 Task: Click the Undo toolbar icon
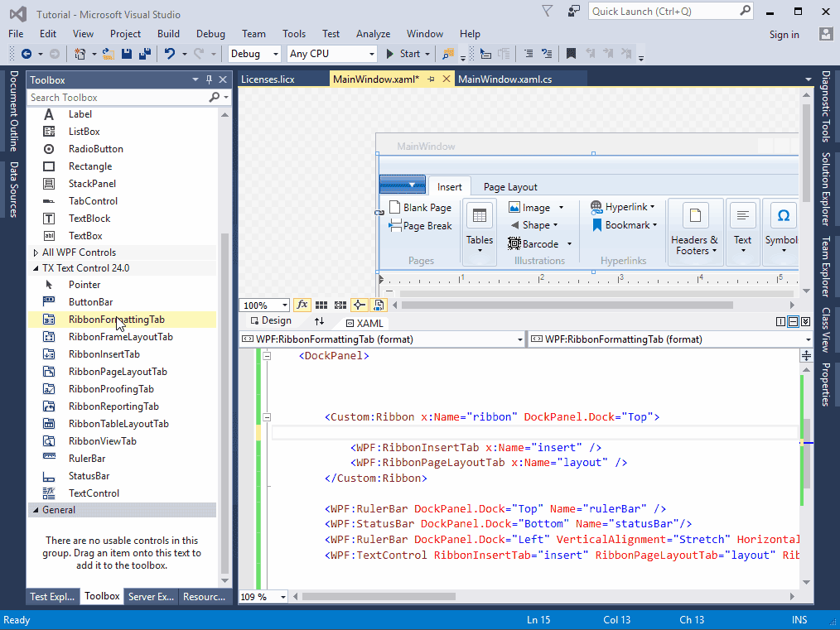[x=170, y=54]
